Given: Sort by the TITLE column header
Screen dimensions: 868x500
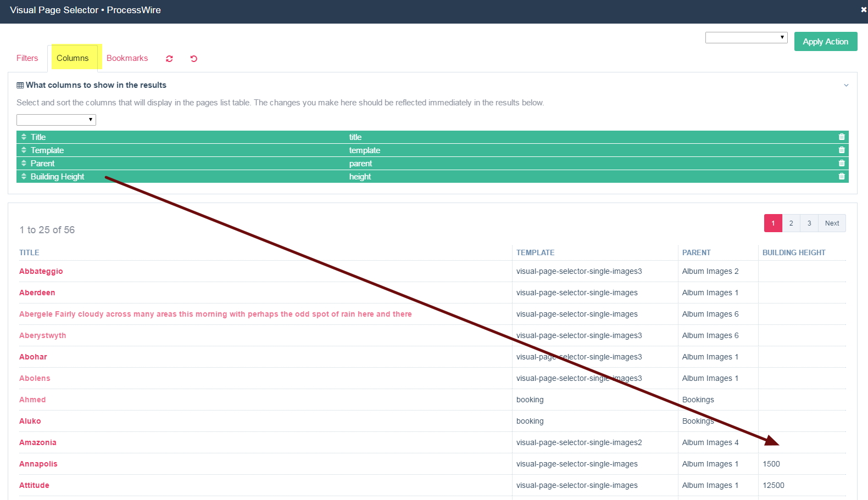Looking at the screenshot, I should coord(29,252).
